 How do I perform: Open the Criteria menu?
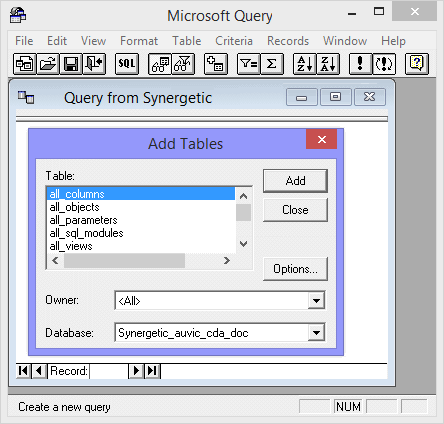(234, 41)
